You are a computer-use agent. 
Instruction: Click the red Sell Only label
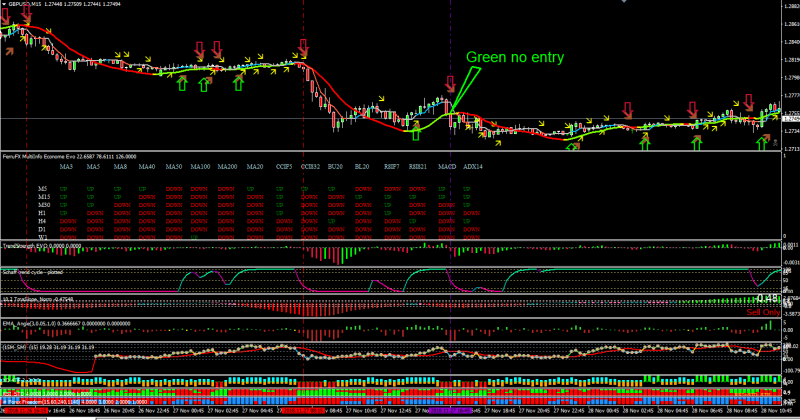[763, 312]
